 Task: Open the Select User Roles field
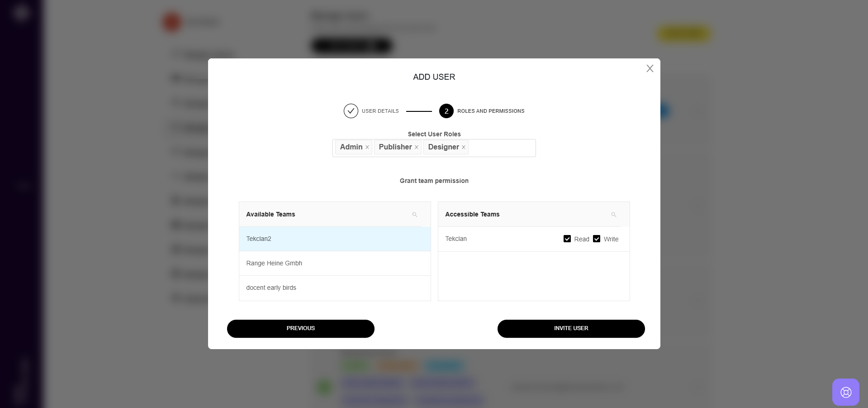(501, 148)
